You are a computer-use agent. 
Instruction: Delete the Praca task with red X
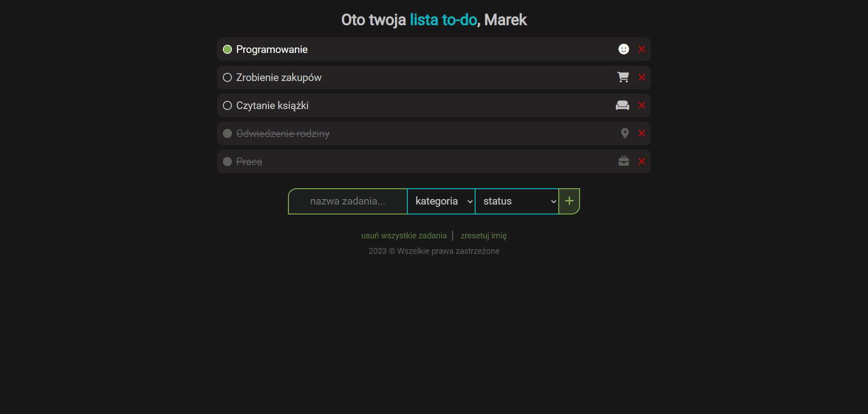pos(642,161)
